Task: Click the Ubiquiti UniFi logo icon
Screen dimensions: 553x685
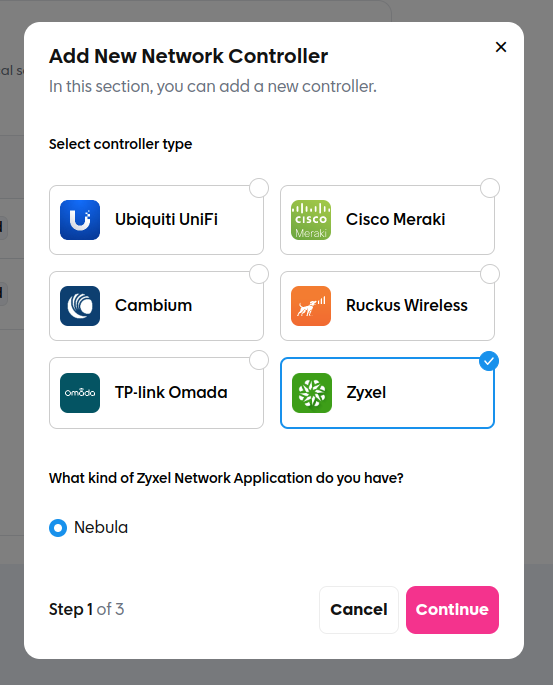Action: (80, 220)
